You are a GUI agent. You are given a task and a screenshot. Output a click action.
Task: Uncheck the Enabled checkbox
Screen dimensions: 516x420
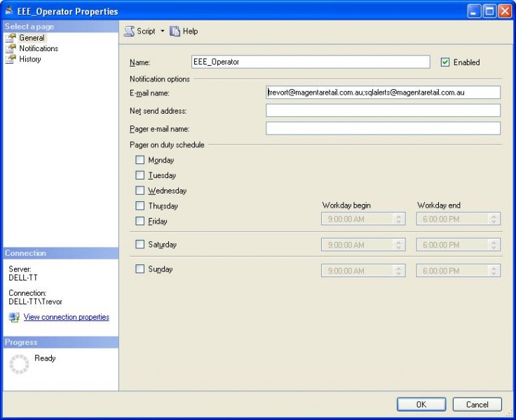[x=445, y=62]
